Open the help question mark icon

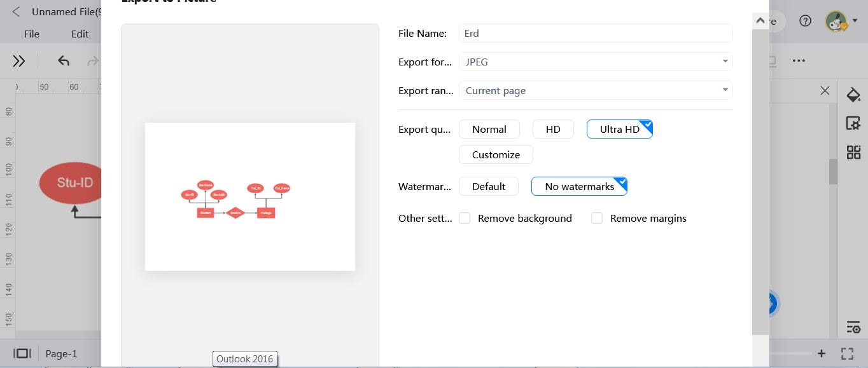(x=805, y=21)
